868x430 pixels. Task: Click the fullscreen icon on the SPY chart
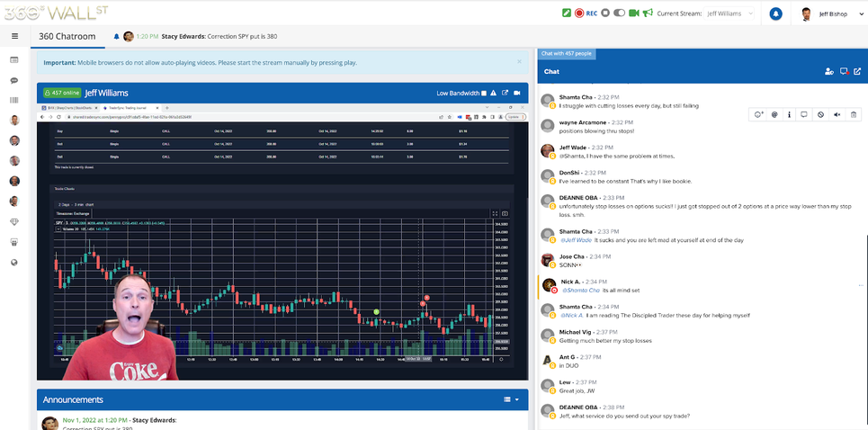[496, 213]
